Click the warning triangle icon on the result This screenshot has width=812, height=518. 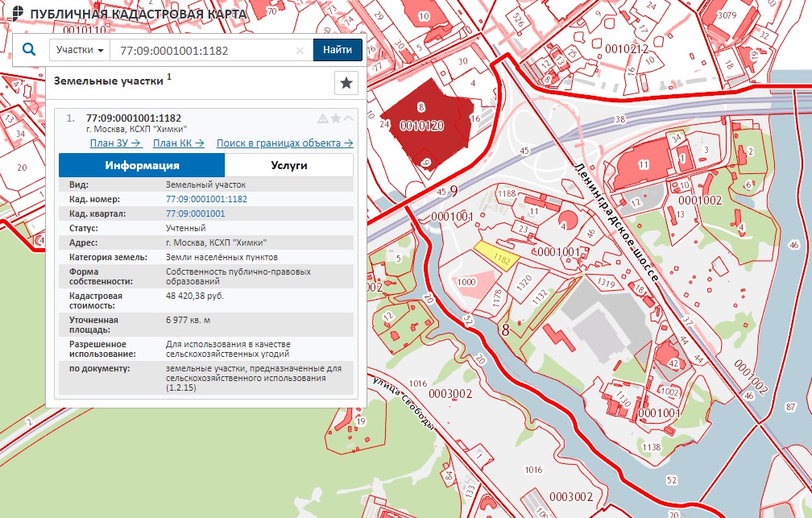coord(322,118)
